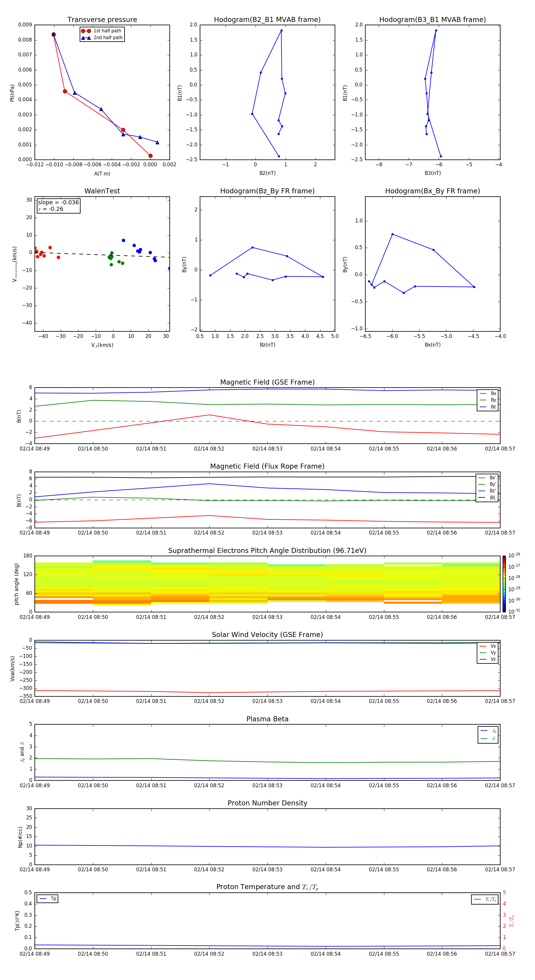Click the 'r = -0.26' annotation
Viewport: 535px width, 980px height.
(x=51, y=209)
